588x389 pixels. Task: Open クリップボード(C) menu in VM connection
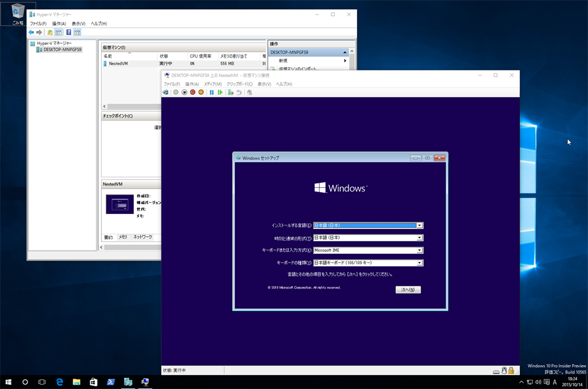(x=239, y=84)
